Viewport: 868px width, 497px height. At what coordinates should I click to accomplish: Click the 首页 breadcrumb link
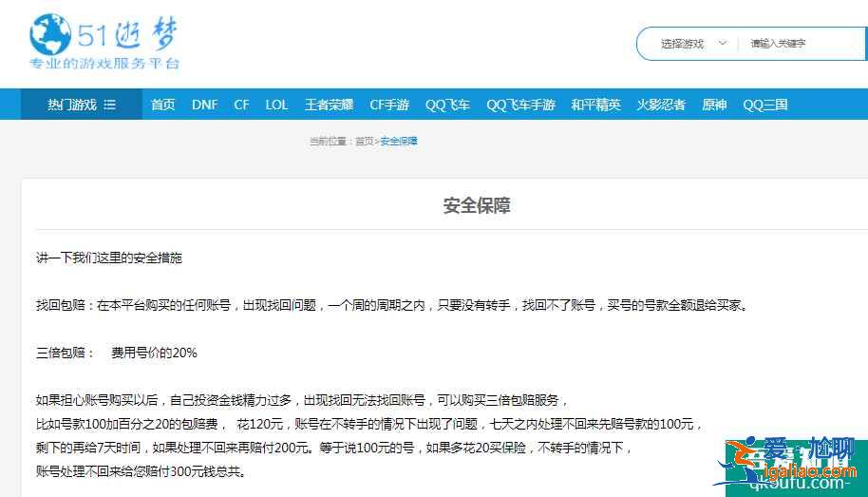click(x=365, y=142)
